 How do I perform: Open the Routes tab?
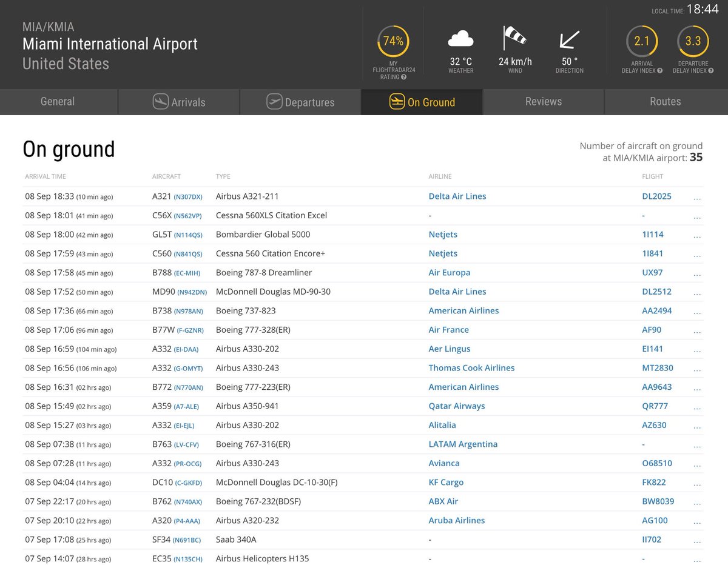tap(666, 102)
